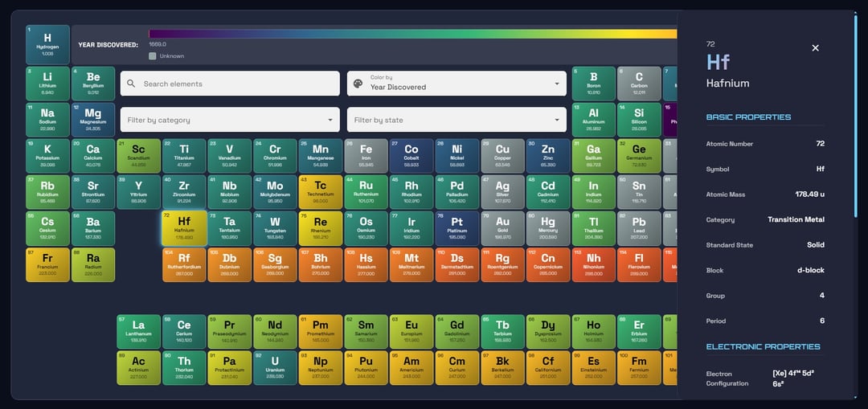Choose the Uranium element tile
The image size is (868, 409).
coord(275,367)
